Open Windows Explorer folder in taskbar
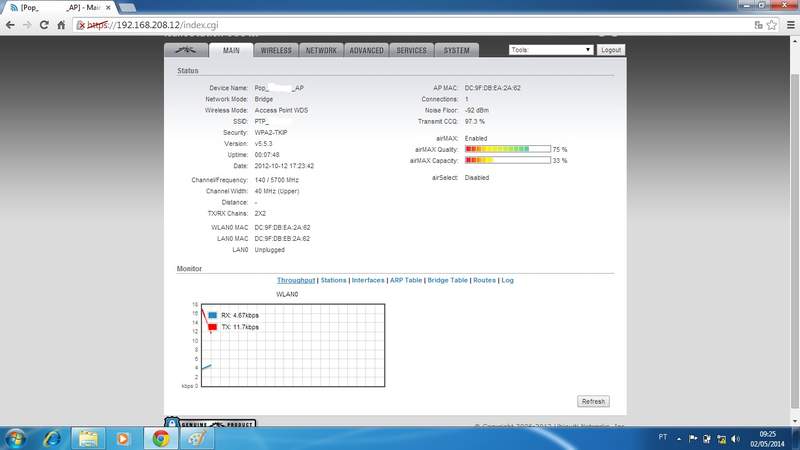Screen dimensions: 800x450 click(88, 438)
